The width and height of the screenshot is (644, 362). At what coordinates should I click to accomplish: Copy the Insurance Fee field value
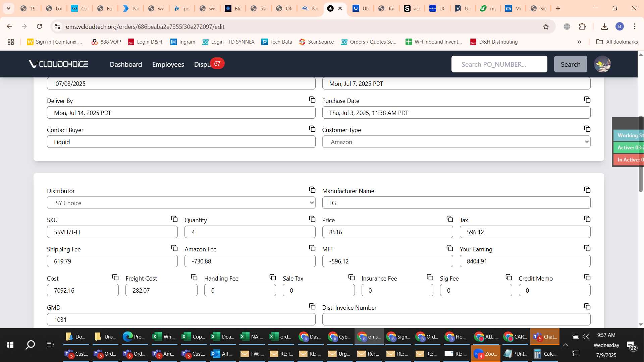(430, 278)
